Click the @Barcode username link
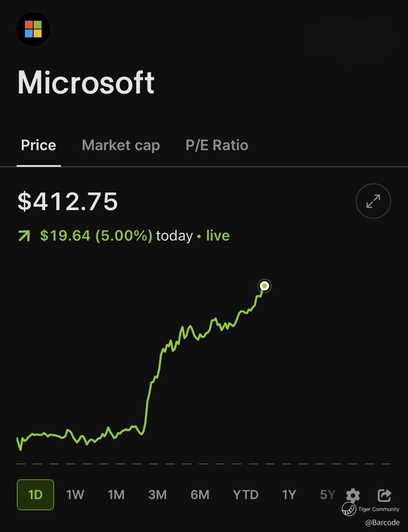The image size is (408, 532). (382, 523)
